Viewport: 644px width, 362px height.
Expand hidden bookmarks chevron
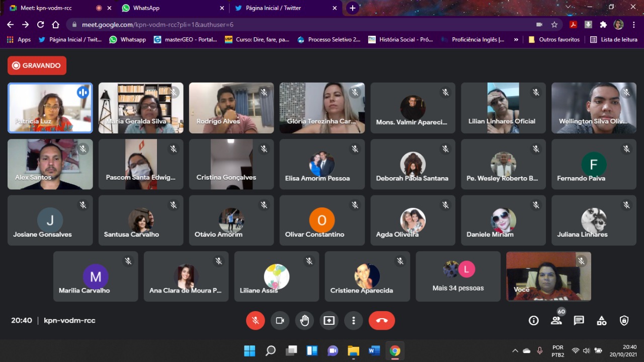pyautogui.click(x=516, y=40)
